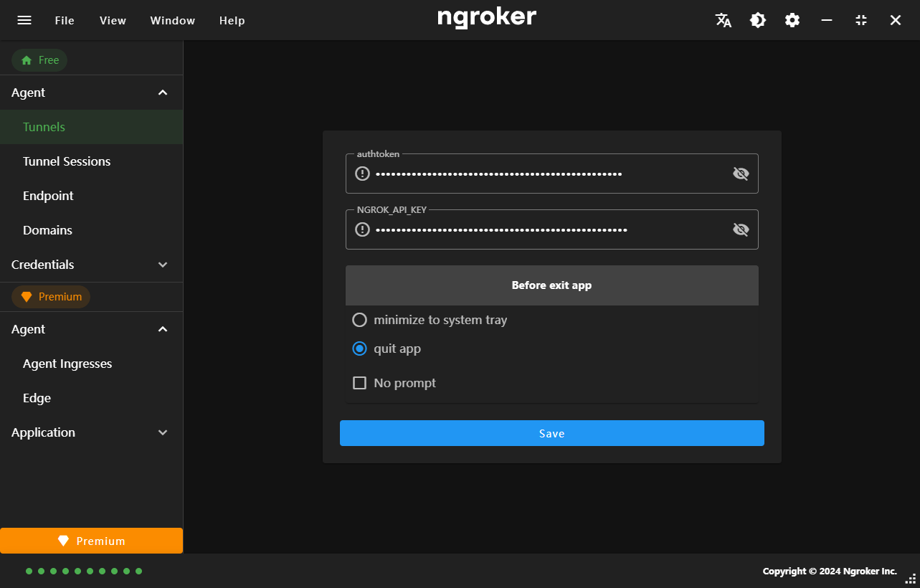This screenshot has width=920, height=588.
Task: Click the warning icon in NGROK_API_KEY field
Action: pos(363,229)
